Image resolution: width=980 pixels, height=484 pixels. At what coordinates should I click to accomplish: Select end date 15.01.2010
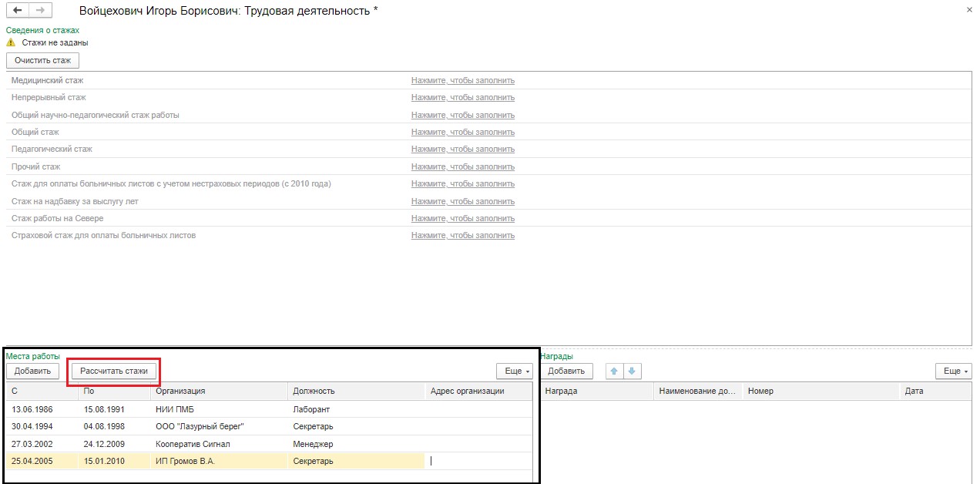[x=115, y=461]
